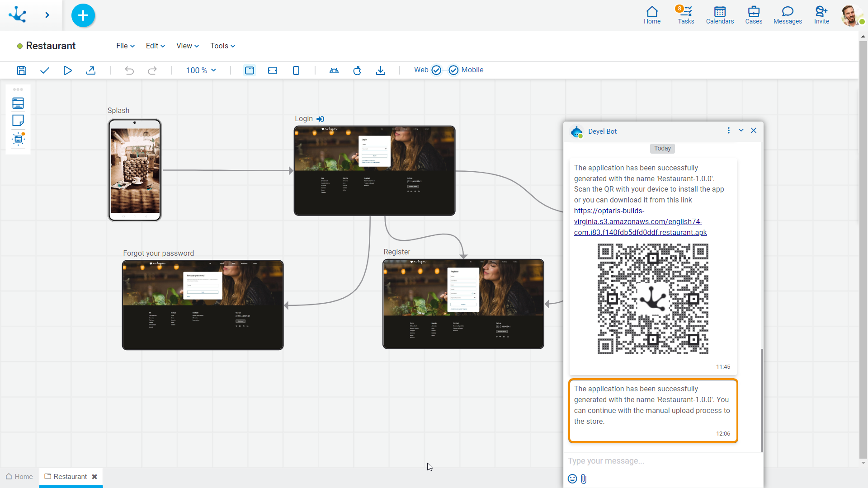Image resolution: width=868 pixels, height=488 pixels.
Task: Open the File menu
Action: click(125, 46)
